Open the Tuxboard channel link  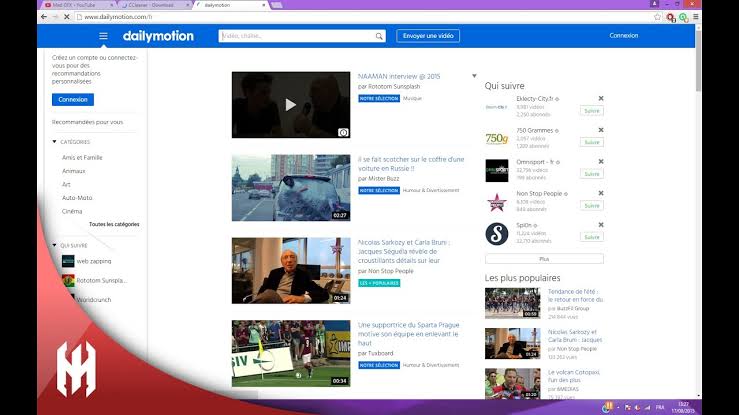[380, 353]
